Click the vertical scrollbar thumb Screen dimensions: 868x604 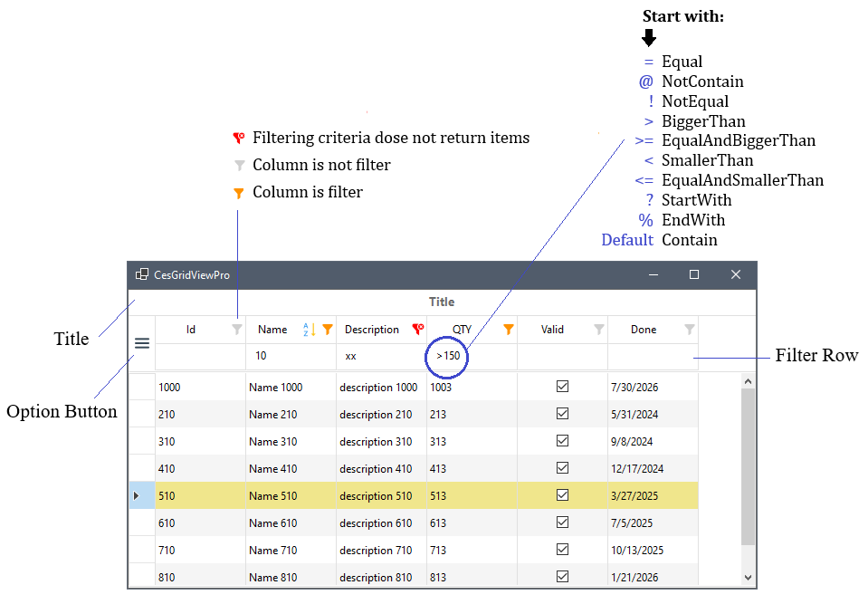(x=748, y=466)
